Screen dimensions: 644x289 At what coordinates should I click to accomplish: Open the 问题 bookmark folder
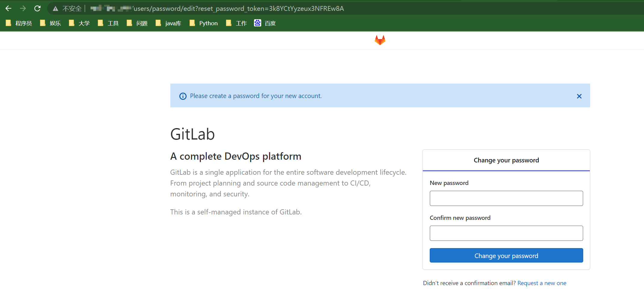[x=137, y=23]
